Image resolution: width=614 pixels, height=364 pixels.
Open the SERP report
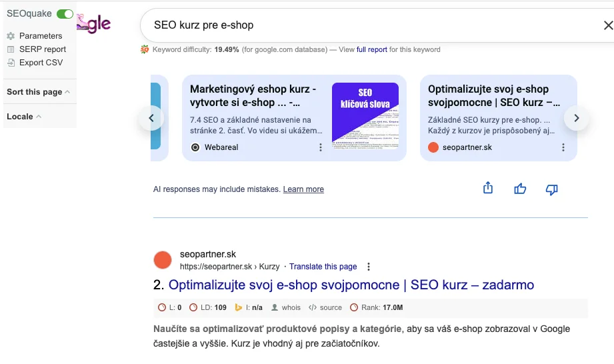[x=42, y=49]
